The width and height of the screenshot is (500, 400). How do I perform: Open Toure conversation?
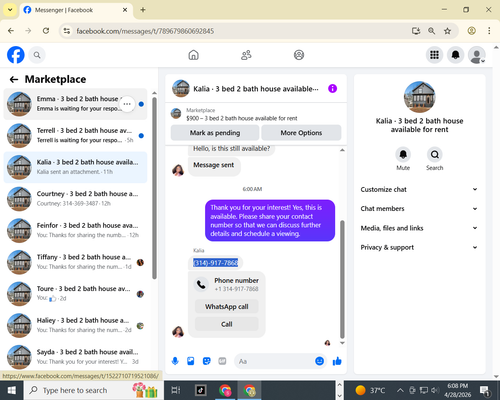click(75, 294)
